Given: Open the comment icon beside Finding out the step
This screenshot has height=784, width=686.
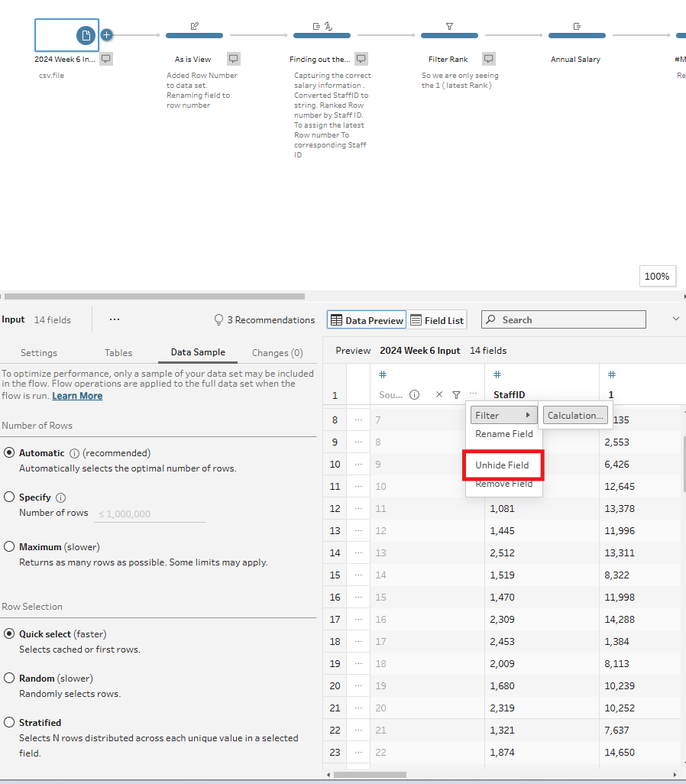Looking at the screenshot, I should (361, 59).
